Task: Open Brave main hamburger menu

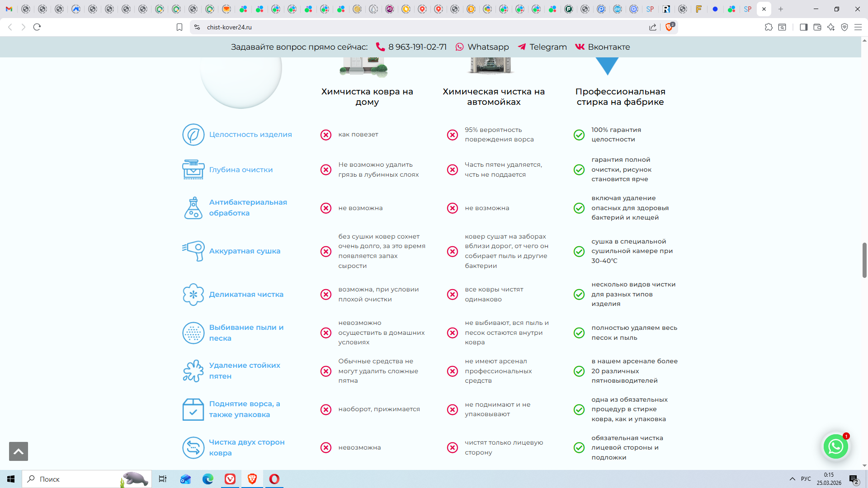Action: 858,27
